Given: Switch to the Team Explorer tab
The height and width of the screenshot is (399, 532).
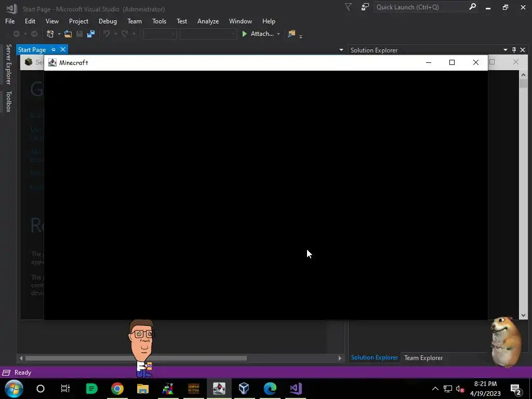Looking at the screenshot, I should tap(423, 357).
